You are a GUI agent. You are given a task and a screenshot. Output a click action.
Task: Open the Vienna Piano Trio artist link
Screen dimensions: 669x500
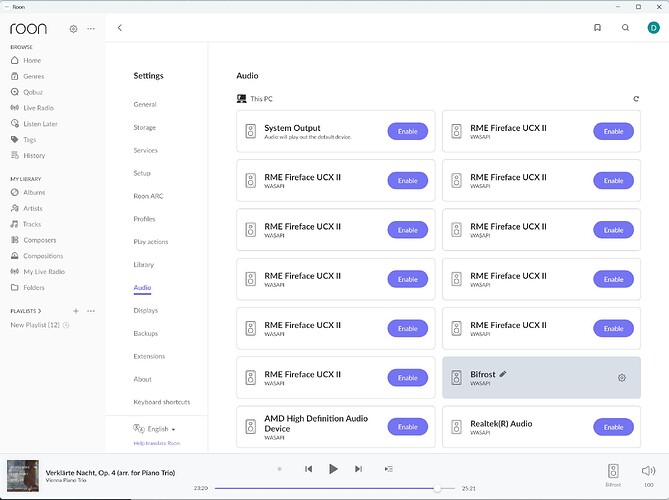pos(66,480)
